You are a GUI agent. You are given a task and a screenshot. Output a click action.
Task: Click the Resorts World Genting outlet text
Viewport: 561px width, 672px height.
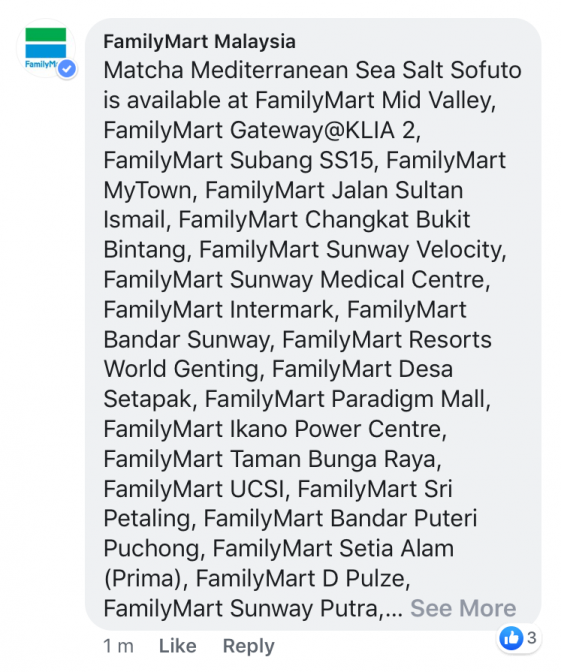(x=297, y=354)
